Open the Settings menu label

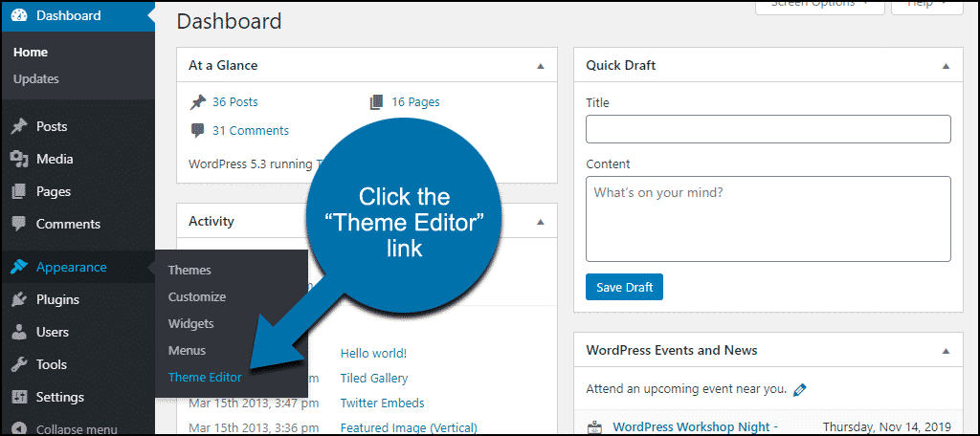(60, 397)
